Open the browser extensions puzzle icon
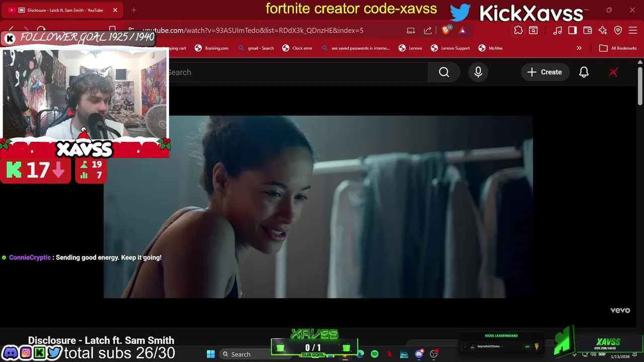The width and height of the screenshot is (644, 362). 518,30
